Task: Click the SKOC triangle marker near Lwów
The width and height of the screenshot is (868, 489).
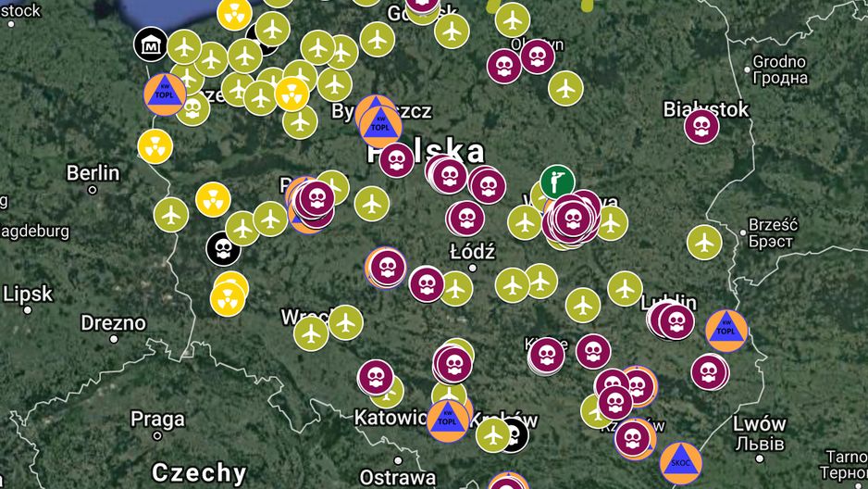Action: (x=681, y=463)
